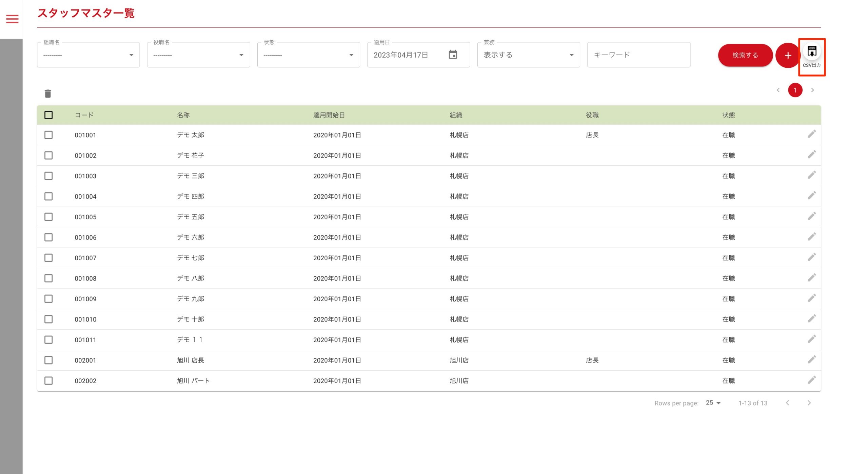868x474 pixels.
Task: Expand the 兼務 表示する dropdown
Action: point(528,55)
